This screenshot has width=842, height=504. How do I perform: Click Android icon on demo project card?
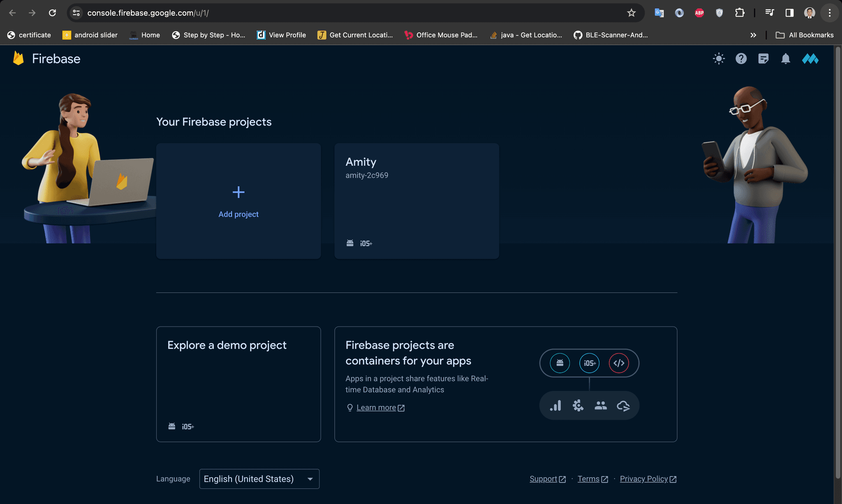(172, 426)
